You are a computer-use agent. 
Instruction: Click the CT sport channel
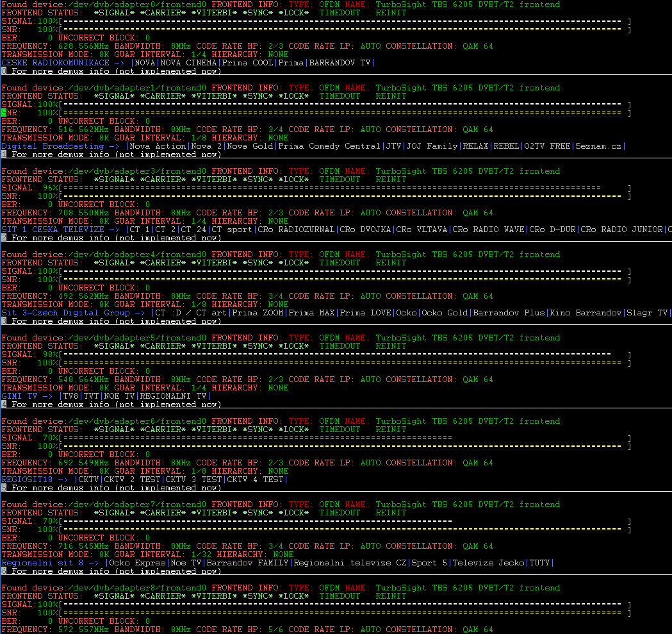(x=232, y=229)
